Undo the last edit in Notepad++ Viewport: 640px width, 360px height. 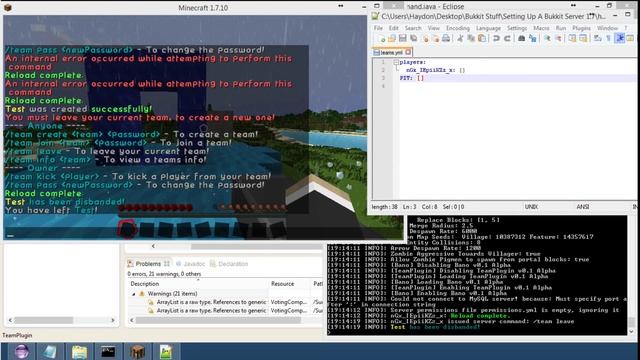[496, 38]
